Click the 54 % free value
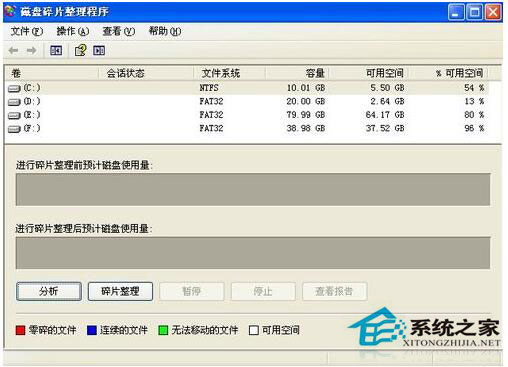 click(474, 88)
